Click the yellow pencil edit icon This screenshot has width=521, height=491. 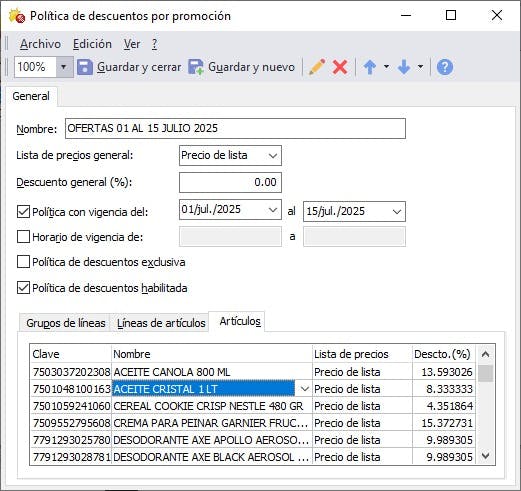(317, 67)
